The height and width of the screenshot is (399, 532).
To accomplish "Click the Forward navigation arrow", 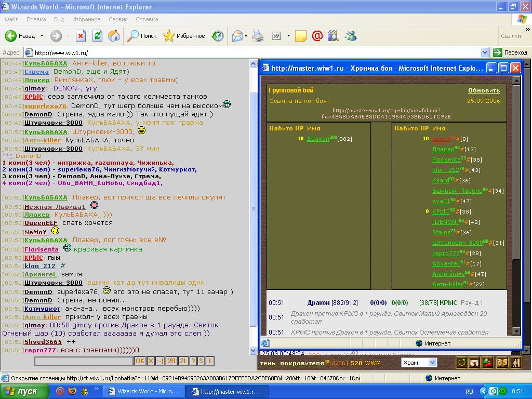I will tap(56, 36).
